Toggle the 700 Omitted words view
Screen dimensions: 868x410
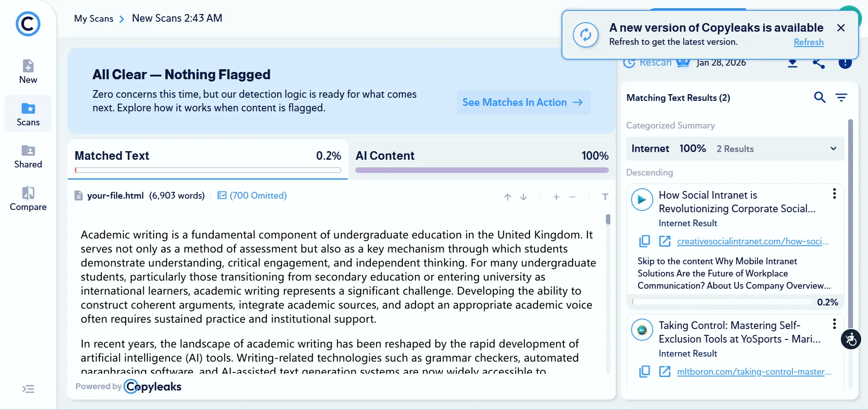252,195
